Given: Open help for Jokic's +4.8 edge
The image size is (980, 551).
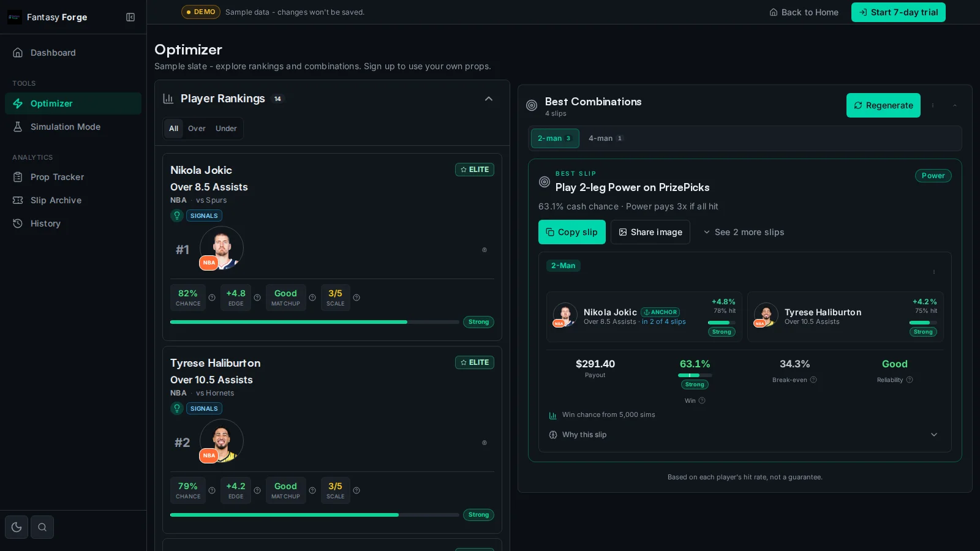Looking at the screenshot, I should (x=257, y=298).
